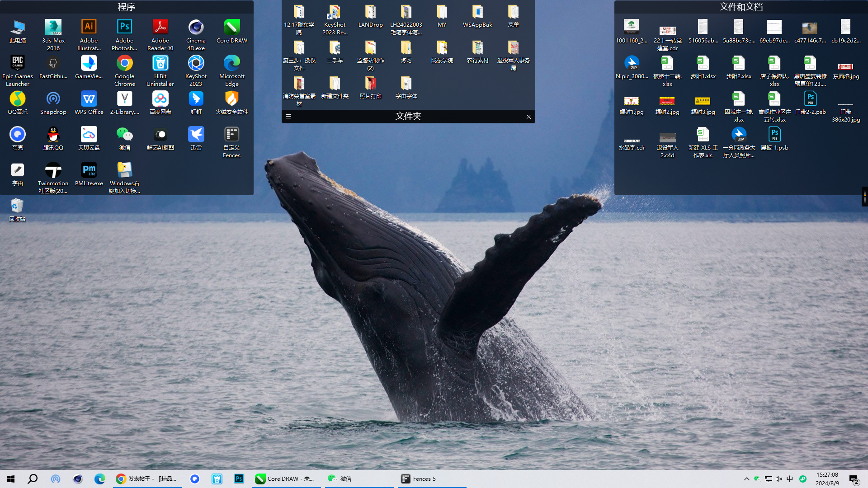
Task: Click the 钉钉 desktop icon
Action: point(196,103)
